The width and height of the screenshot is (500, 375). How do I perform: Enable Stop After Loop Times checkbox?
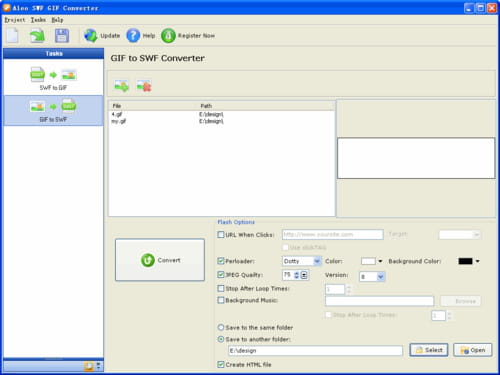click(x=221, y=288)
